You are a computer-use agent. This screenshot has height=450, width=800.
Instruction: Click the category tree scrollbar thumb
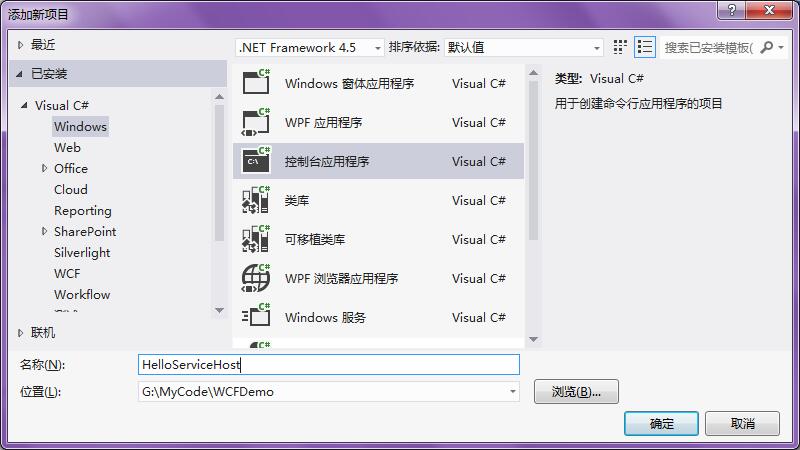click(219, 172)
